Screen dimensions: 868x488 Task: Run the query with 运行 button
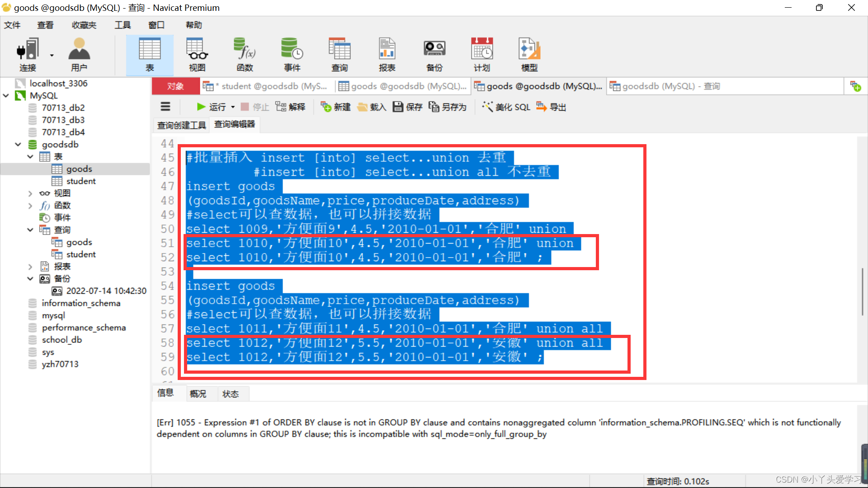pyautogui.click(x=211, y=107)
